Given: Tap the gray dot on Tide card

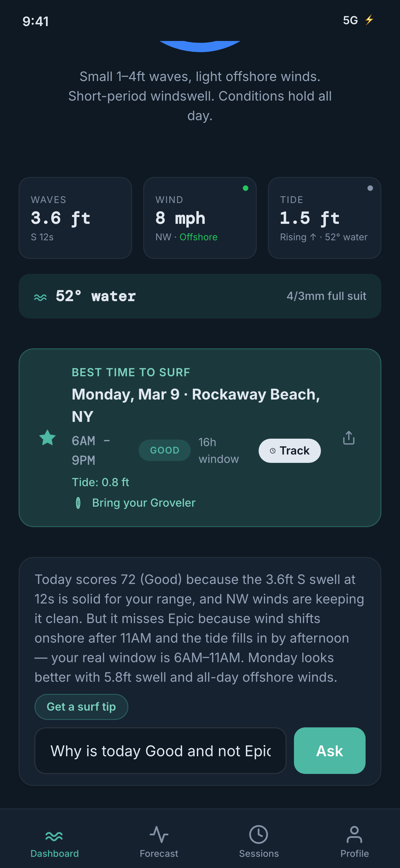Looking at the screenshot, I should (x=370, y=188).
